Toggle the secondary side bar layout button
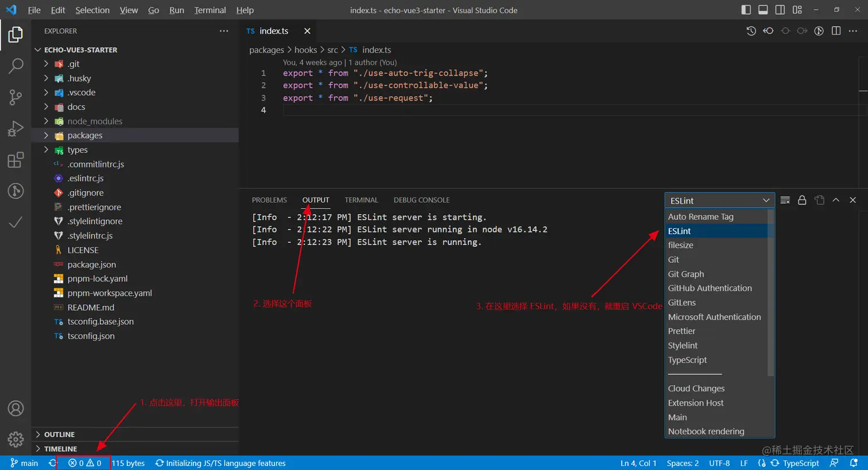The width and height of the screenshot is (868, 470). pos(780,10)
